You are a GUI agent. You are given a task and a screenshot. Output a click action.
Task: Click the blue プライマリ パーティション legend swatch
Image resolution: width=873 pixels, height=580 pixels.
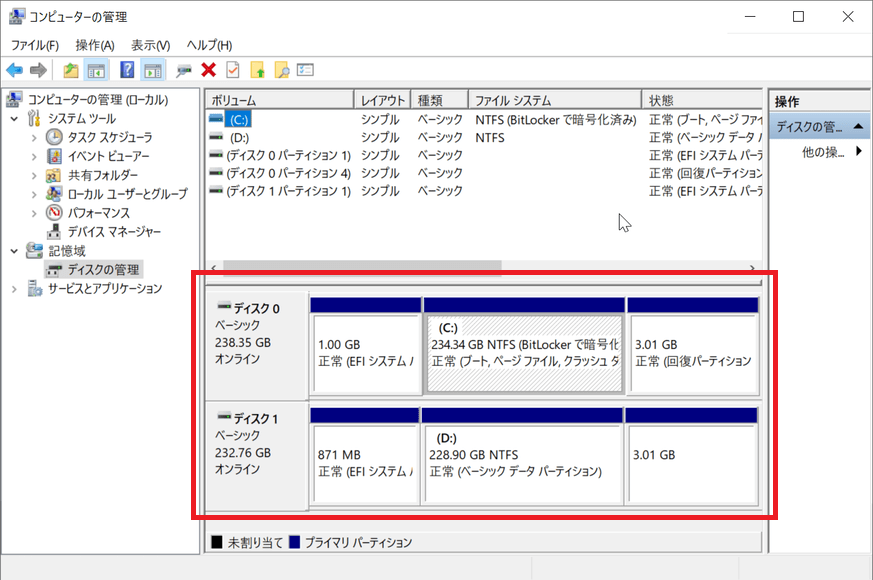pyautogui.click(x=294, y=543)
